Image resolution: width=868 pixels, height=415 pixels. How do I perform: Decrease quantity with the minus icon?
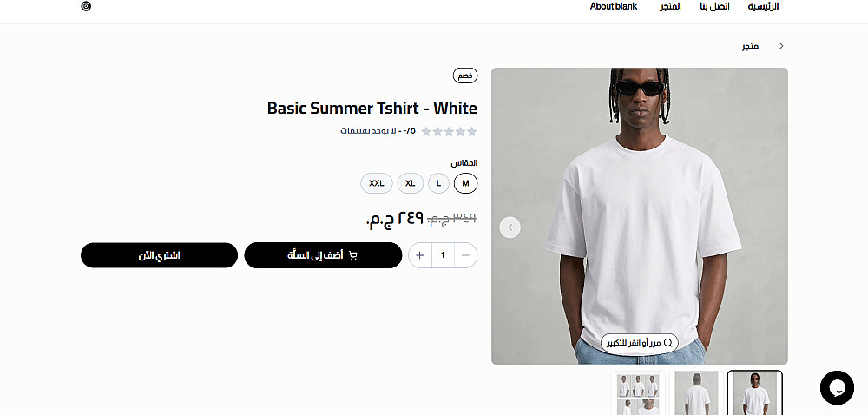coord(465,255)
